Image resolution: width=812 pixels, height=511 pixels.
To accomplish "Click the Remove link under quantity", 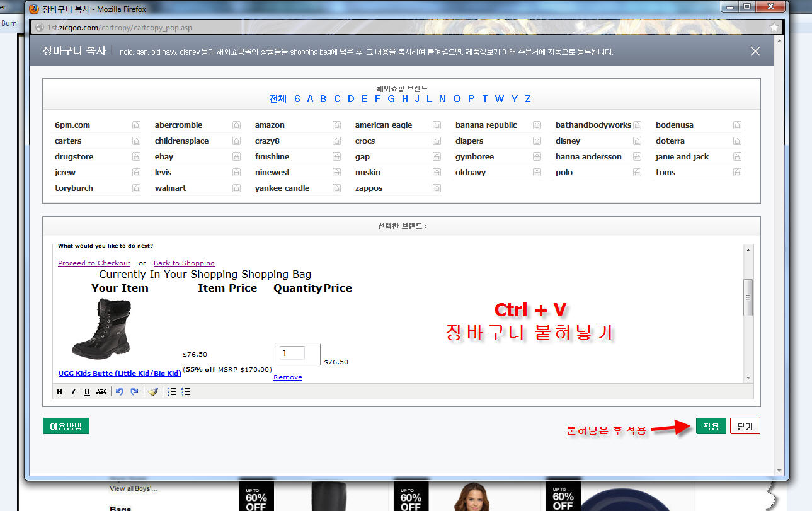I will (288, 377).
